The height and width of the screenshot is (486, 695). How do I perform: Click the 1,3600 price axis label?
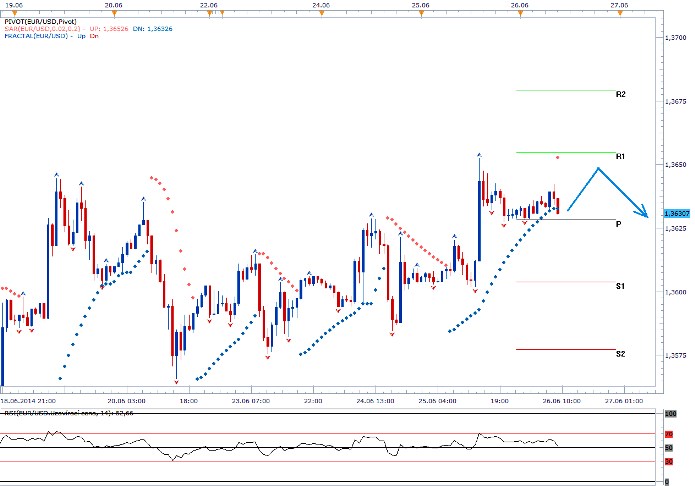(x=676, y=292)
